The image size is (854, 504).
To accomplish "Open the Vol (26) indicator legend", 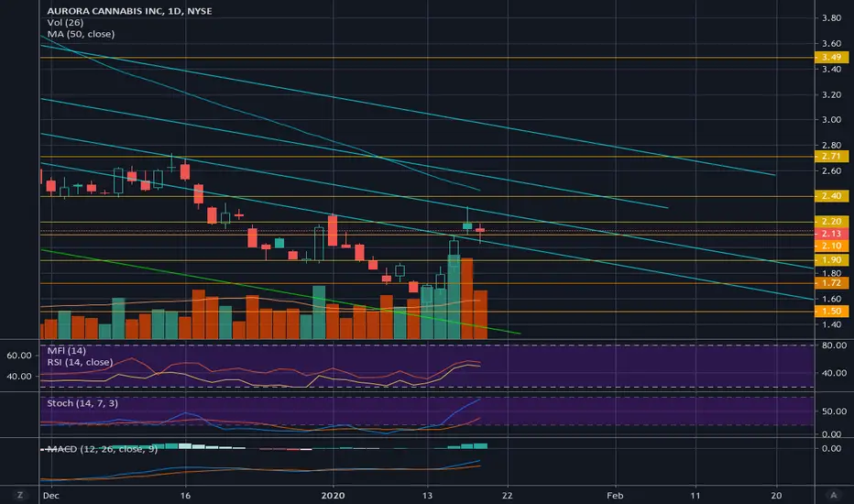I will pos(65,22).
